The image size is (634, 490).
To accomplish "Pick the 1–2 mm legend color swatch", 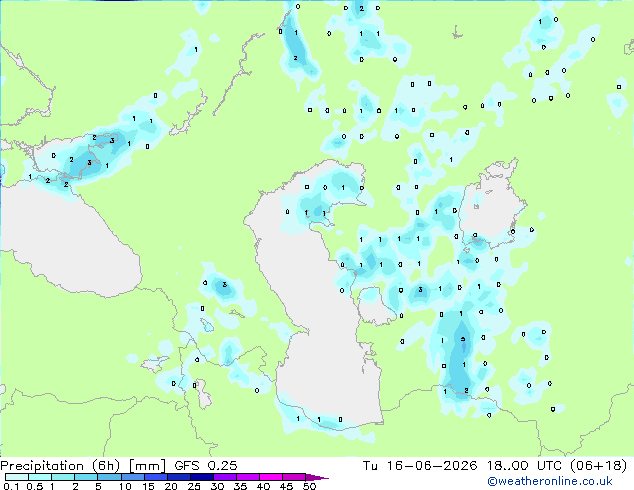I will pos(63,477).
